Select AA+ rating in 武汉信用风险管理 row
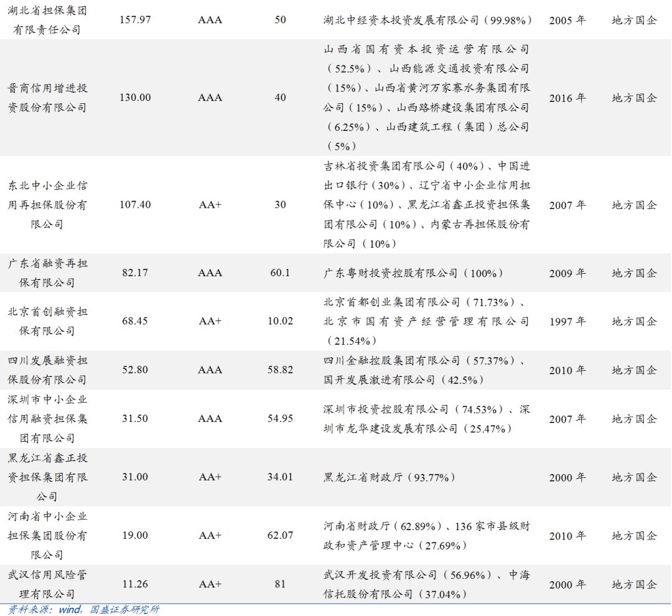The image size is (672, 616). click(x=210, y=584)
